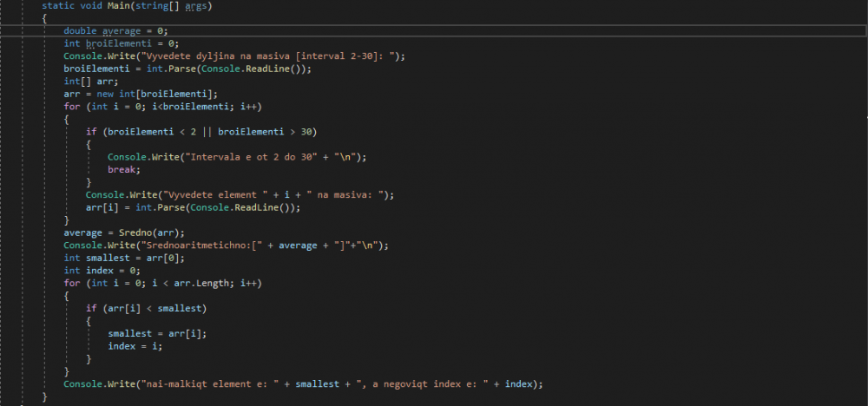Click the for loop header with 'i<broiElementi'
This screenshot has width=868, height=406.
click(163, 107)
